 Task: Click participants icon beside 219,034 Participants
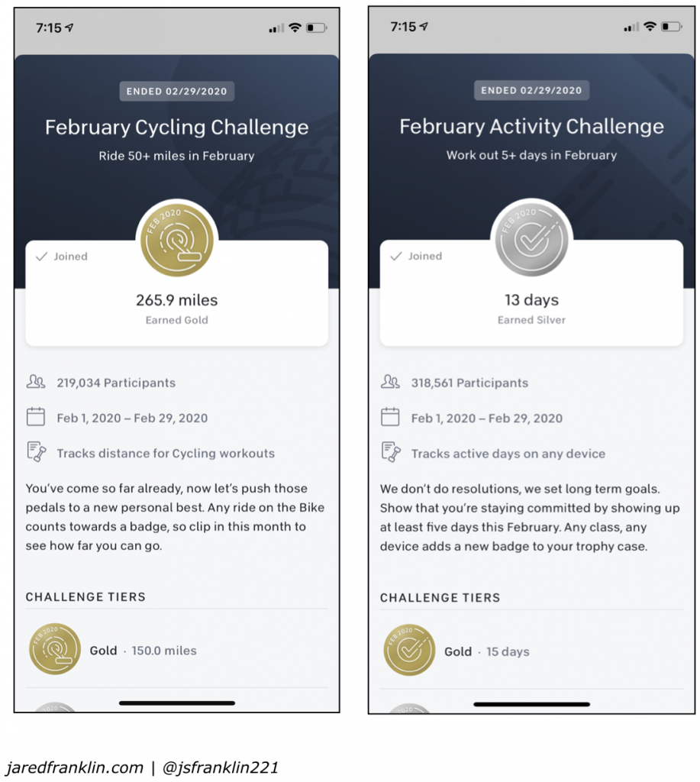35,383
